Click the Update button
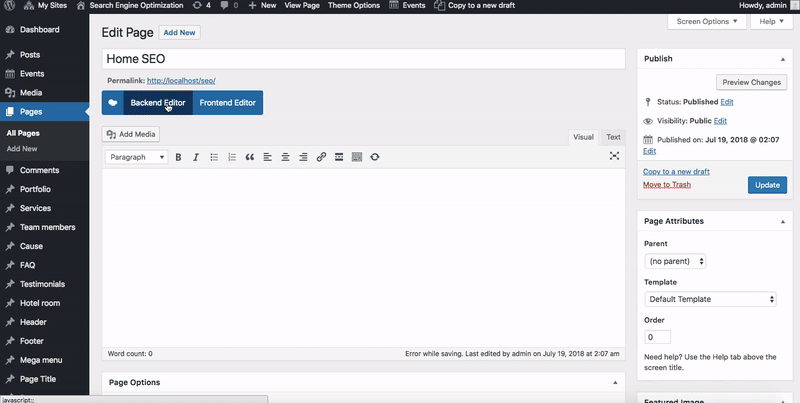 tap(767, 185)
